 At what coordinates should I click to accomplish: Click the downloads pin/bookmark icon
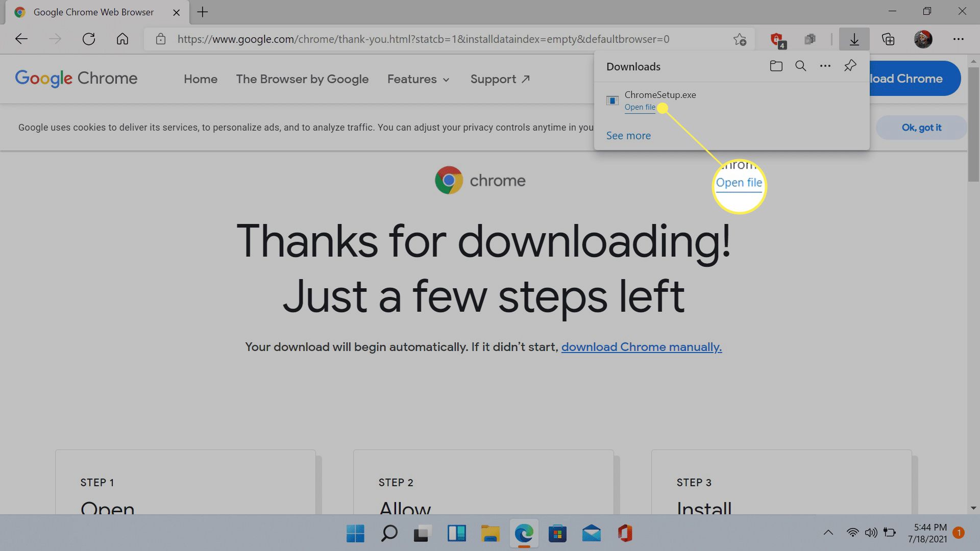coord(850,66)
